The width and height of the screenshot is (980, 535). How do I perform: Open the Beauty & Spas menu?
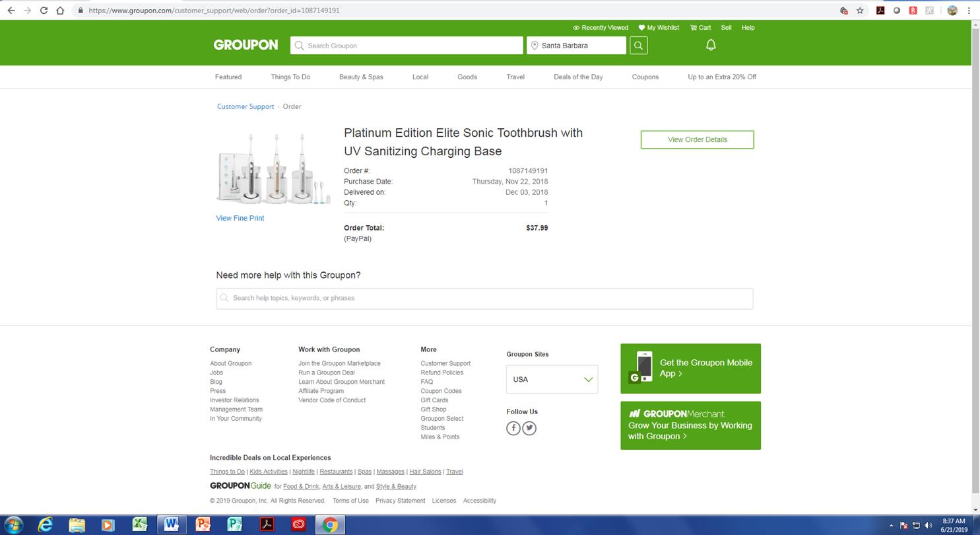pos(361,77)
